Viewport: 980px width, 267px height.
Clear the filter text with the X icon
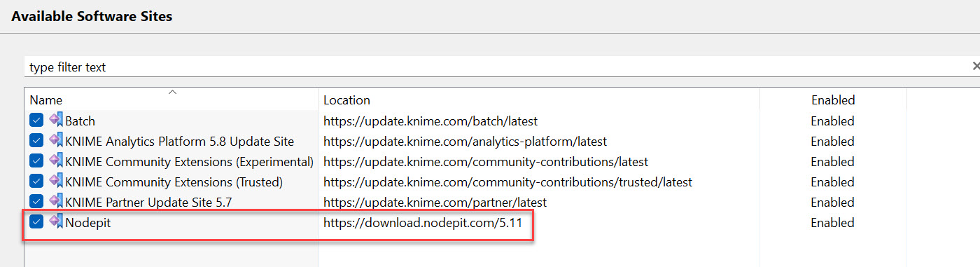[975, 66]
